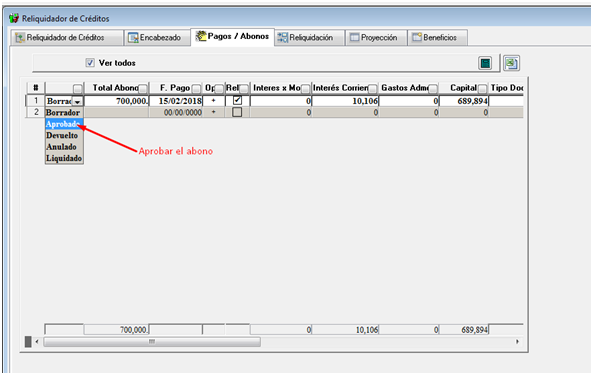Image resolution: width=593 pixels, height=375 pixels.
Task: Choose Anulado in the status list
Action: coord(61,147)
